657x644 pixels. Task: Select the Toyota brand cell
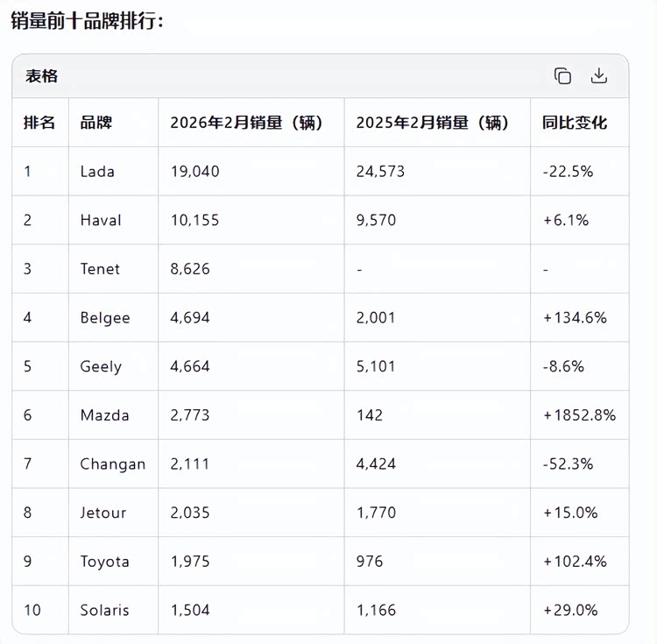click(104, 562)
